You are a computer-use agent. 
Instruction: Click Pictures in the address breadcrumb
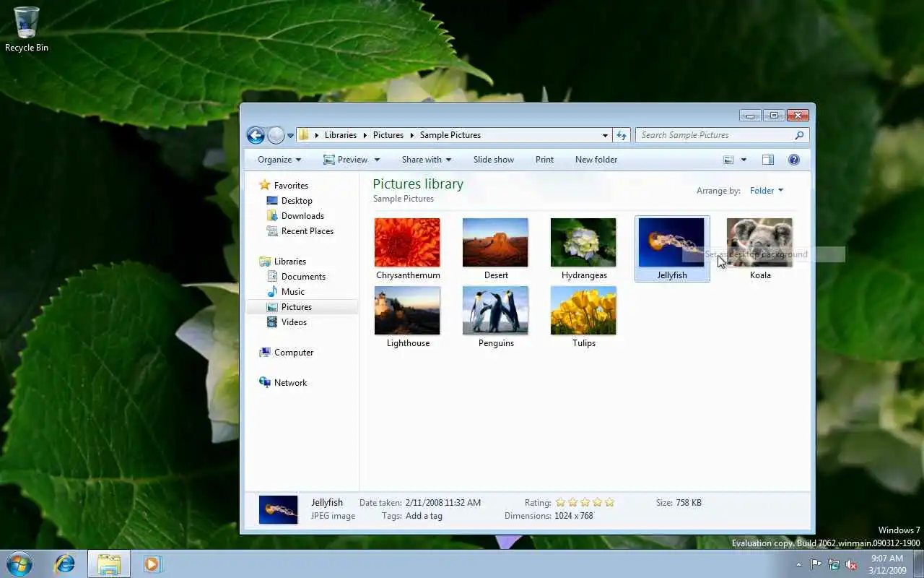click(388, 135)
